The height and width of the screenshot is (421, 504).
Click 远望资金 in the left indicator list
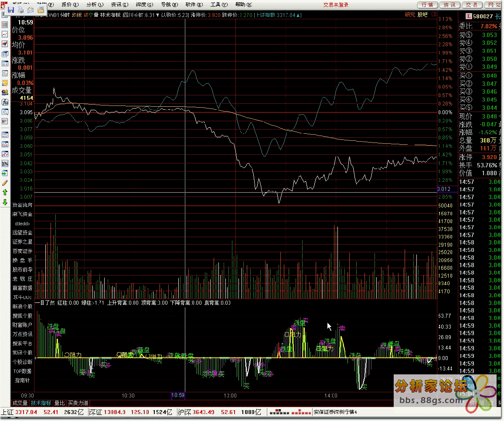(23, 233)
